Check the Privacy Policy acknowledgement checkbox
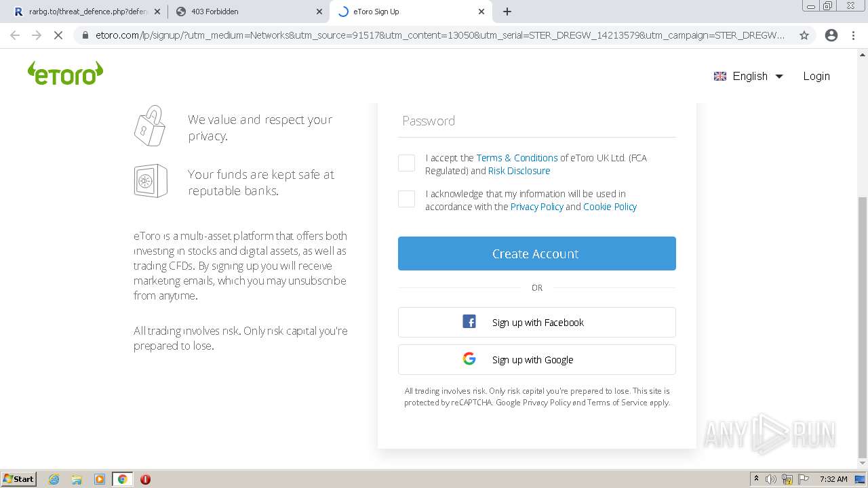The height and width of the screenshot is (488, 868). coord(406,199)
